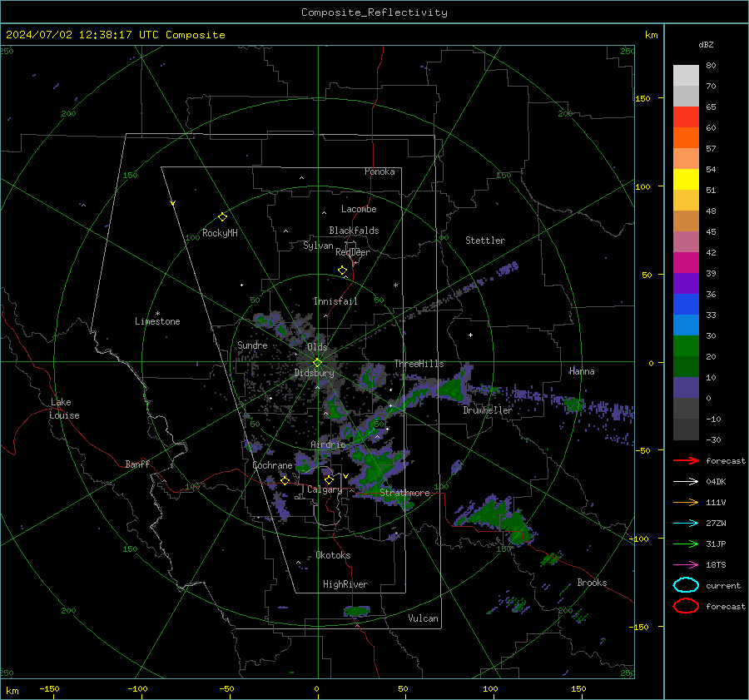Click the Drumheller city label
This screenshot has height=700, width=749.
coord(488,410)
